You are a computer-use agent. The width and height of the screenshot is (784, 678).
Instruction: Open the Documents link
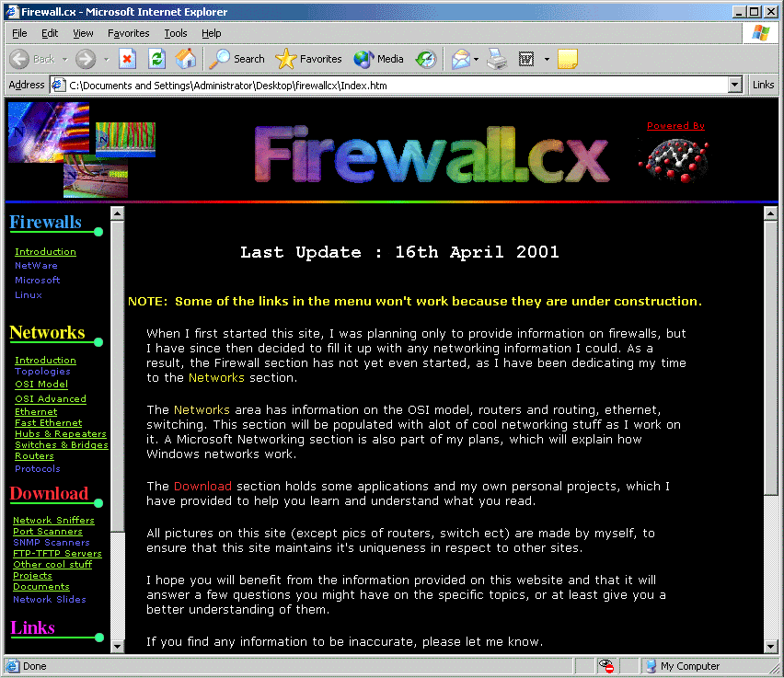(41, 586)
